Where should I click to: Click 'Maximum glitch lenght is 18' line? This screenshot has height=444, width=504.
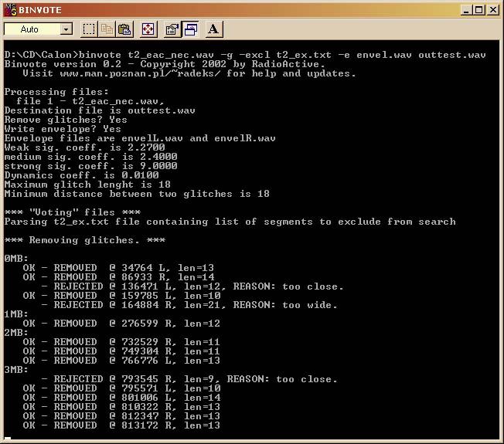87,185
